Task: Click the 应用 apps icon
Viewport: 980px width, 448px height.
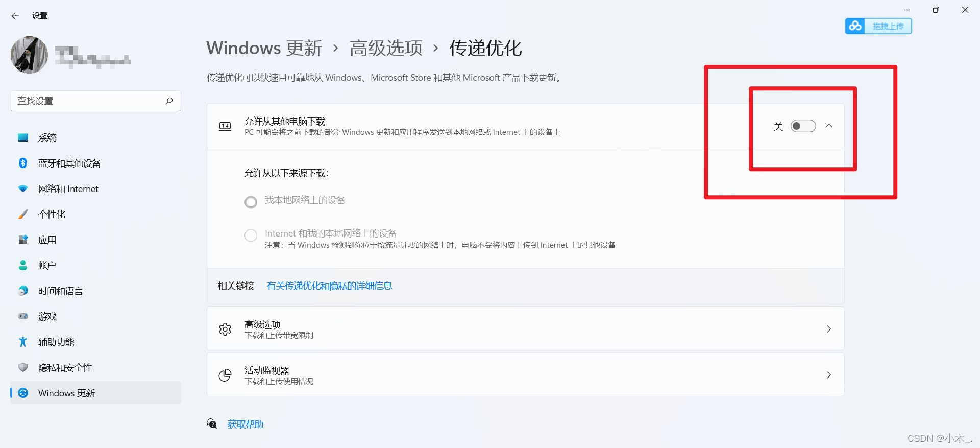Action: click(x=23, y=240)
